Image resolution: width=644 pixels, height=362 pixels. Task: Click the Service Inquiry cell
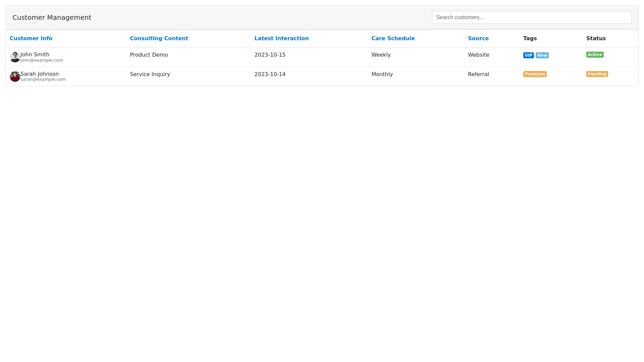click(150, 74)
